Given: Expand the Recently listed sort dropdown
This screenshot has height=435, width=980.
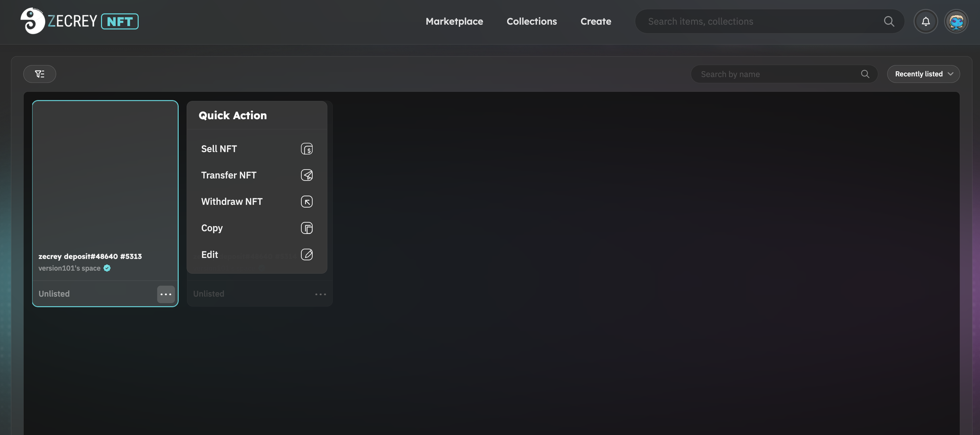Looking at the screenshot, I should coord(923,74).
